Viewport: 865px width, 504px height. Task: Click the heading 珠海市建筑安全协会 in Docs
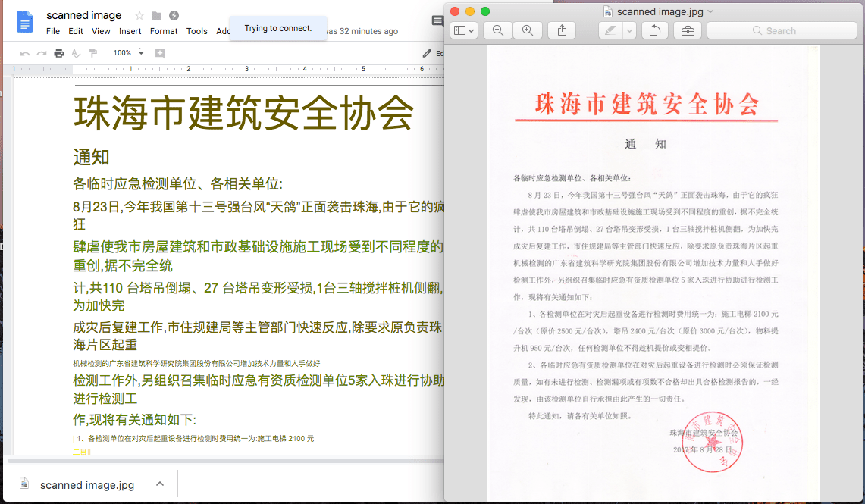tap(243, 113)
